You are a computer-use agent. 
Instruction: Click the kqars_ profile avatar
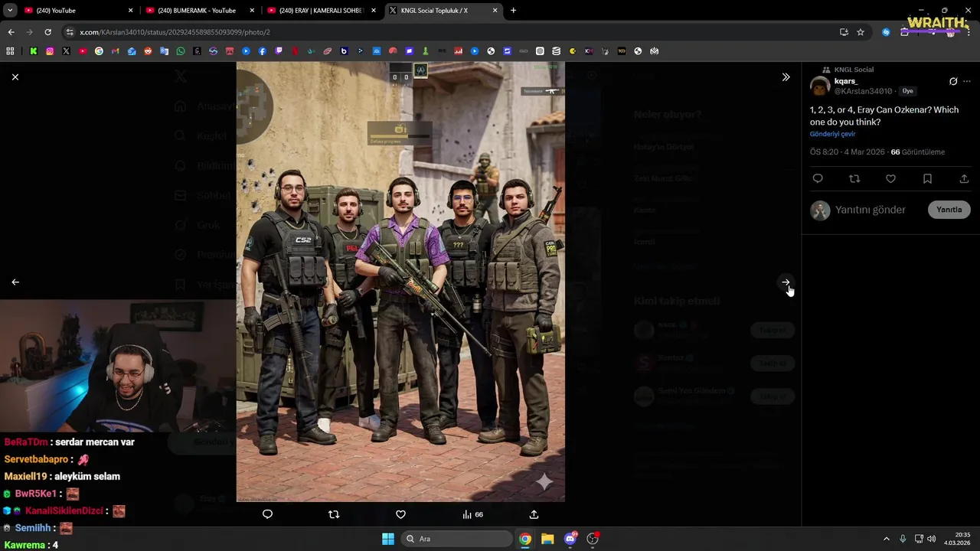[820, 86]
